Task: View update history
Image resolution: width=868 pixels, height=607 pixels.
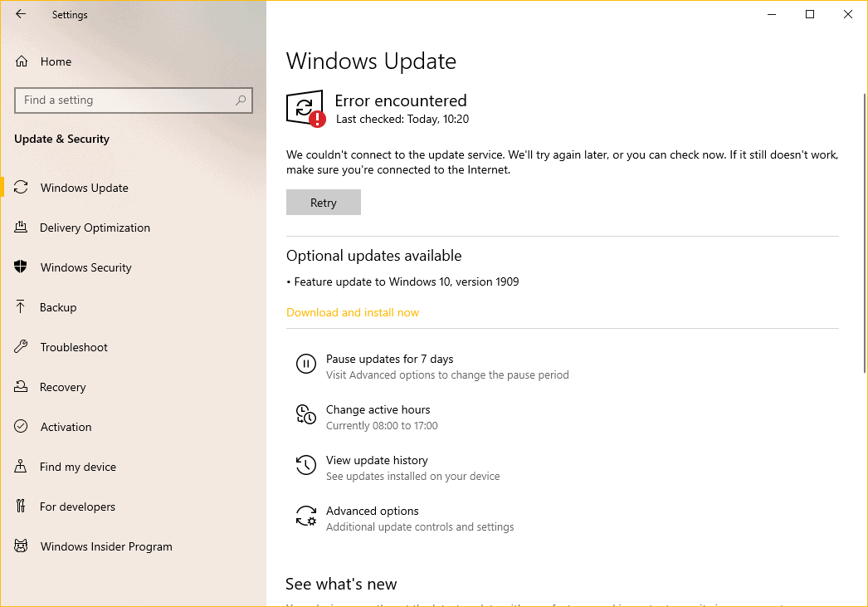Action: [x=377, y=460]
